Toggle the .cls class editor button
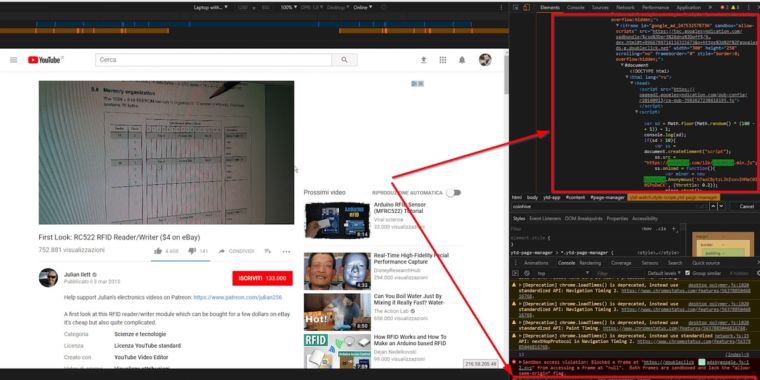Viewport: 760px width, 380px height. [660, 228]
